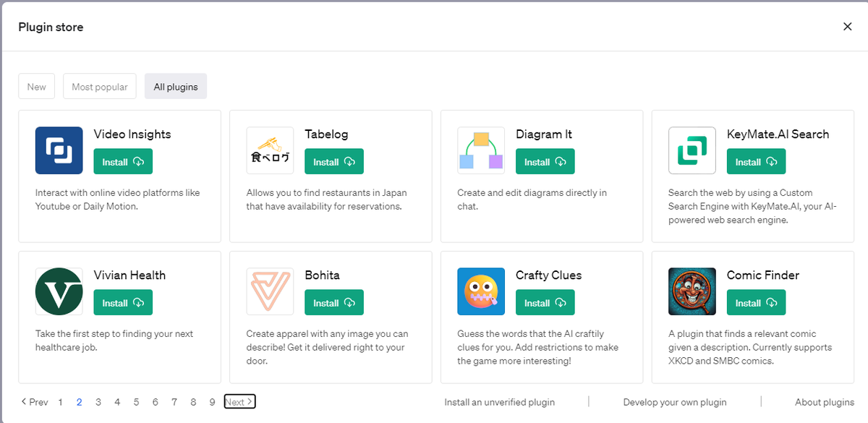Click the KeyMate.AI Search title text
Image resolution: width=868 pixels, height=423 pixels.
(x=778, y=134)
